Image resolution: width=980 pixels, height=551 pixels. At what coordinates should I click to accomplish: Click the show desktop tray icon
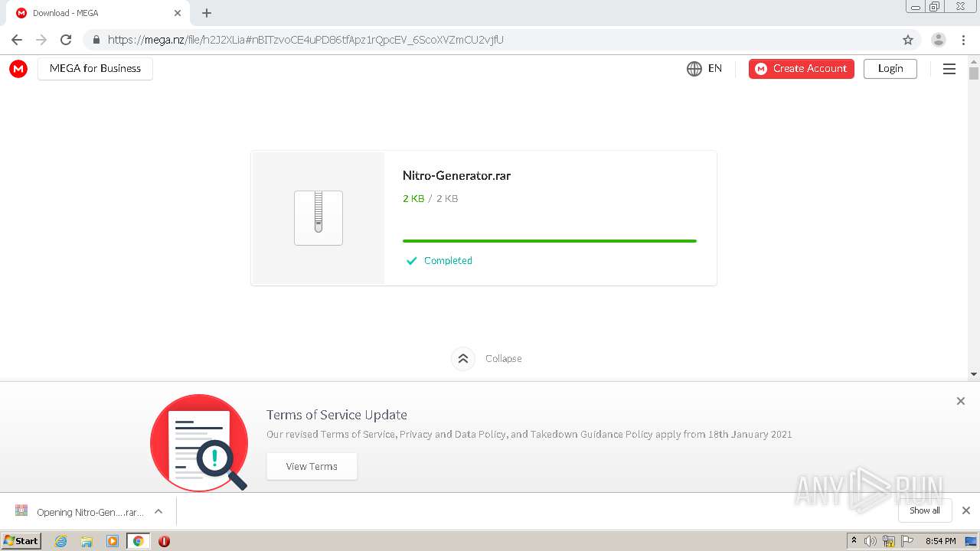pos(972,541)
